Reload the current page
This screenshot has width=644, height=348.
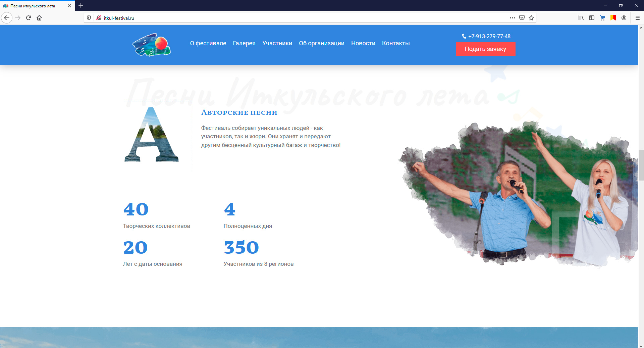[29, 18]
